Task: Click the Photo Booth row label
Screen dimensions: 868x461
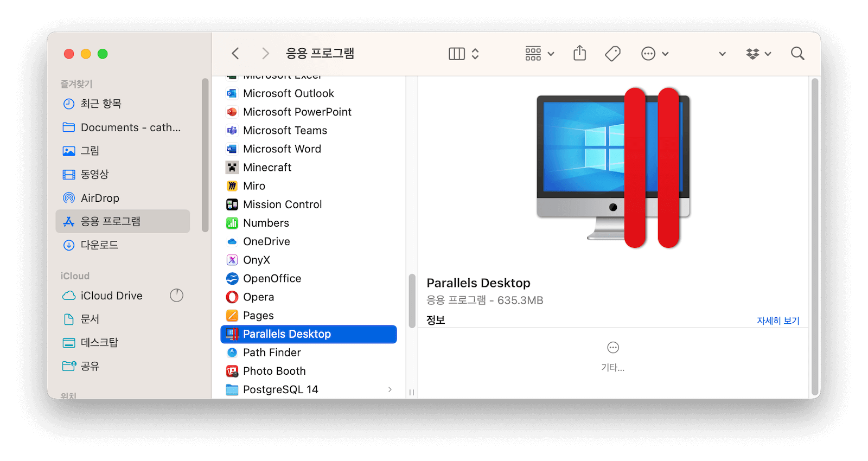Action: [275, 371]
